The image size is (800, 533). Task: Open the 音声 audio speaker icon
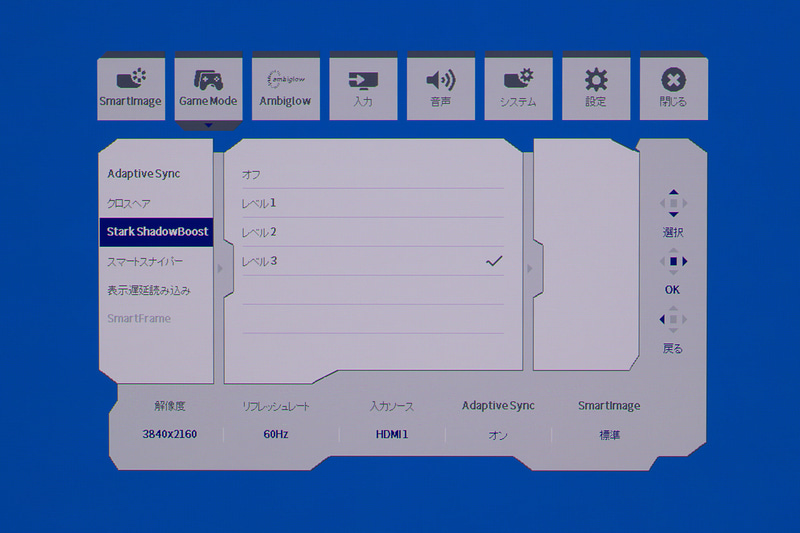440,80
